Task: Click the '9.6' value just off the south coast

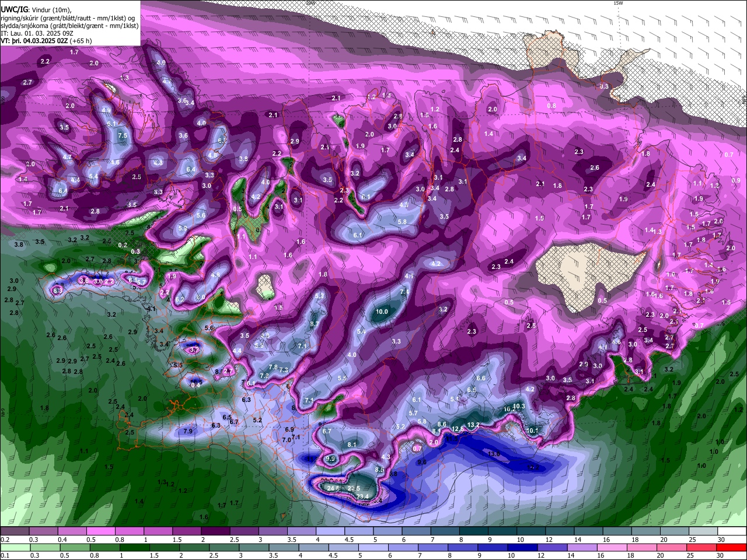Action: (x=422, y=462)
